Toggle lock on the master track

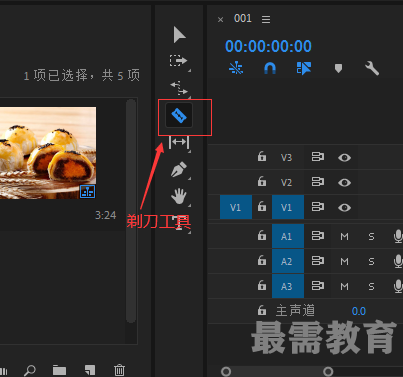262,310
